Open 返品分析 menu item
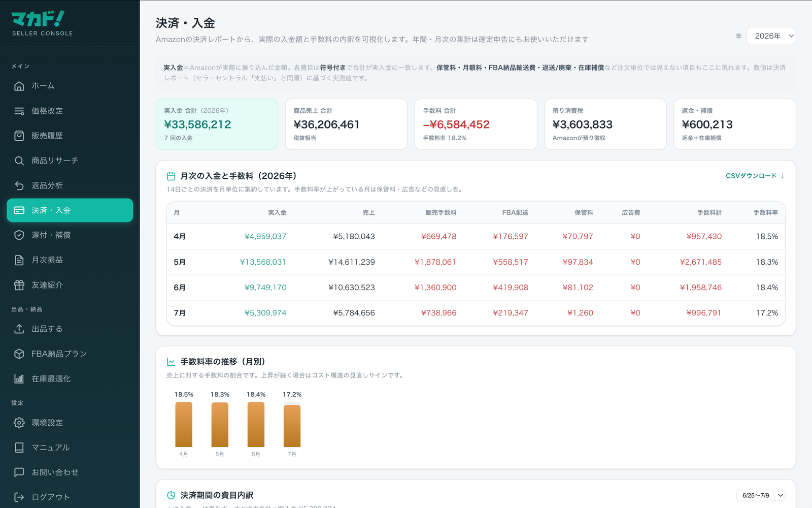The width and height of the screenshot is (812, 508). pos(70,185)
